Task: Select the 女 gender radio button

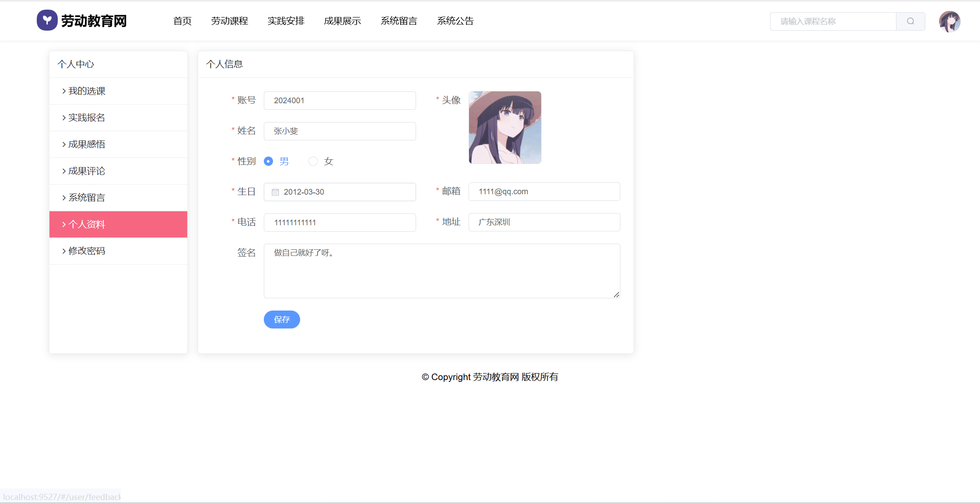Action: pos(313,161)
